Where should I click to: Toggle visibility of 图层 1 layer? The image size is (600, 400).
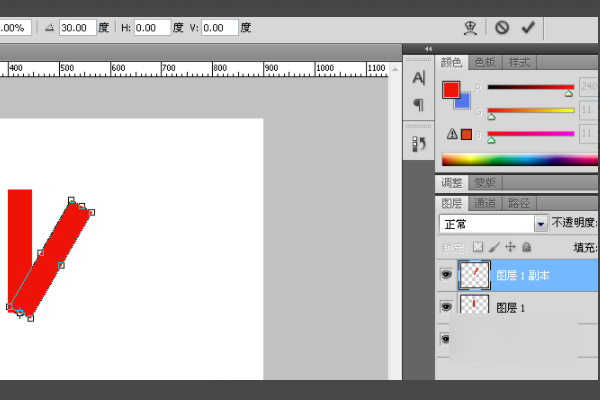point(446,307)
